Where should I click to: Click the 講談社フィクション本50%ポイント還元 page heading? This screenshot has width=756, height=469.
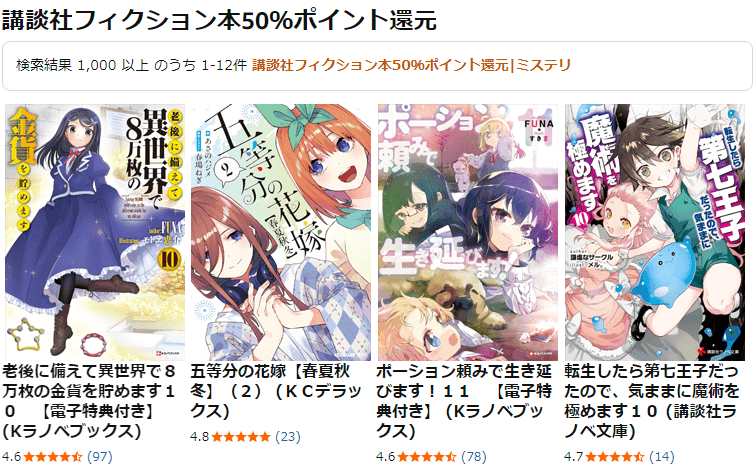pyautogui.click(x=219, y=20)
